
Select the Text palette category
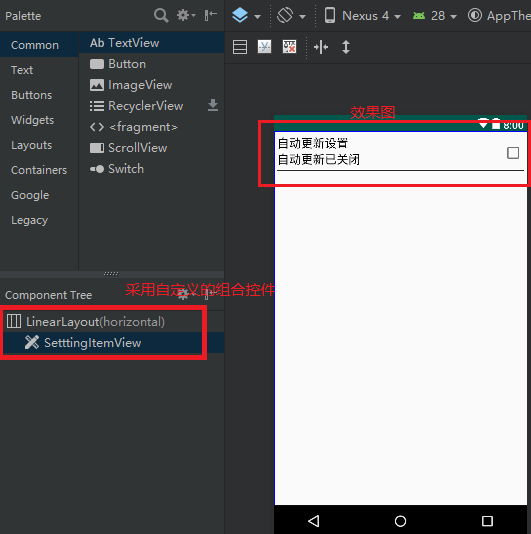tap(39, 70)
